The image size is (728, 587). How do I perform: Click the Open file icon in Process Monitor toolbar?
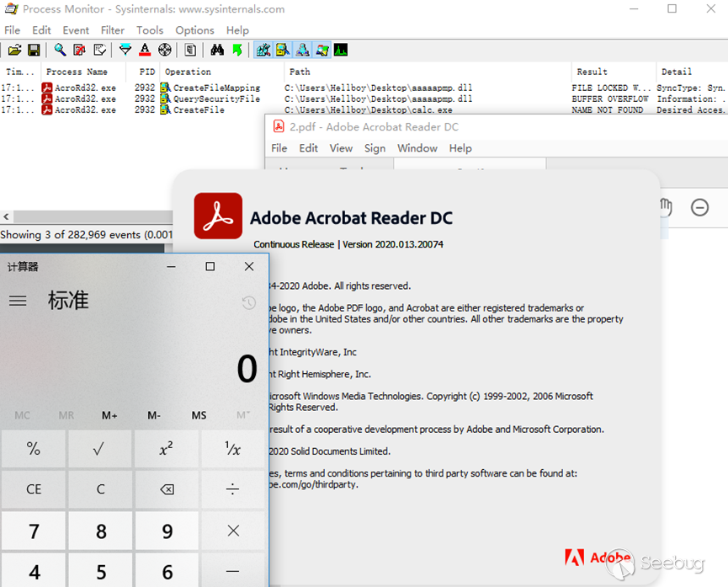coord(14,50)
